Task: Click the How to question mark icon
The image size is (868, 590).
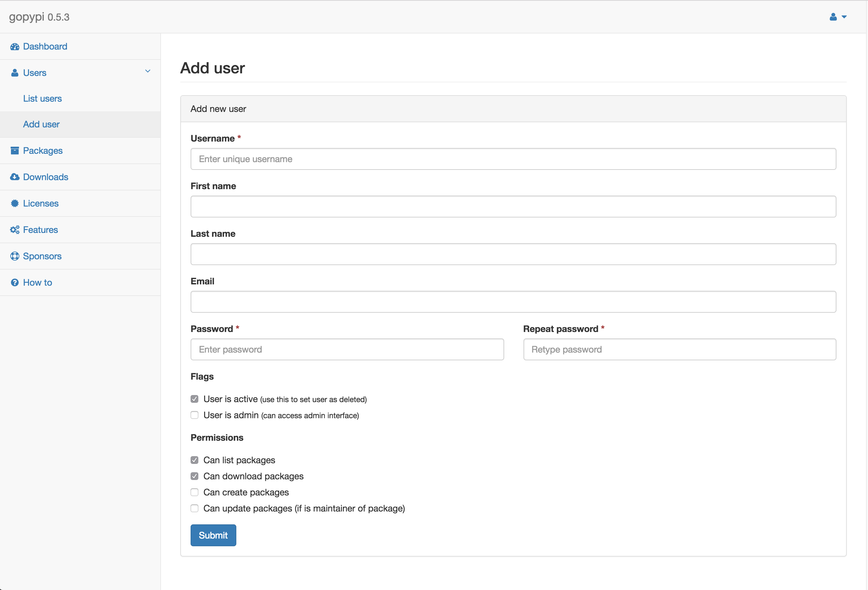Action: pyautogui.click(x=14, y=282)
